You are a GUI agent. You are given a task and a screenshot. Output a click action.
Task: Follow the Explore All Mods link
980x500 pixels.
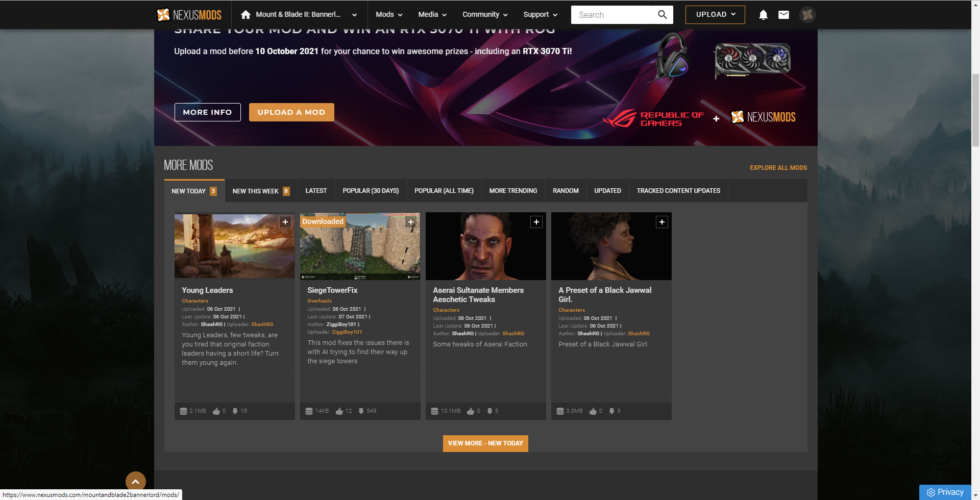click(x=778, y=168)
